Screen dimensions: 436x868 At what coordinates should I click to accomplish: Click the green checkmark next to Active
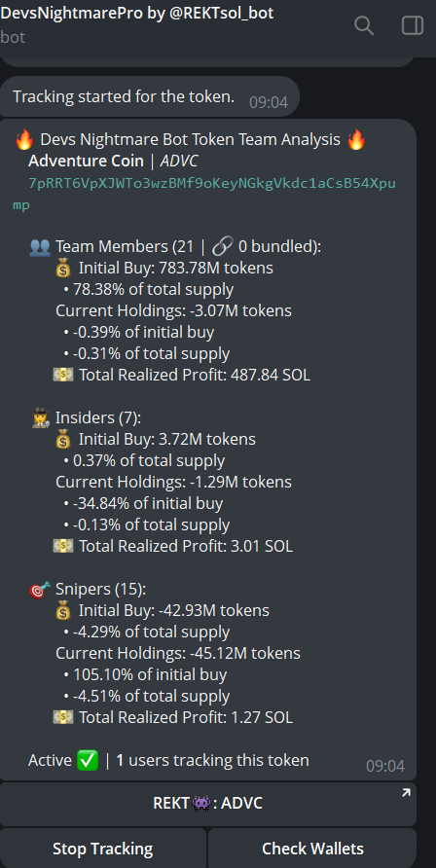point(88,760)
